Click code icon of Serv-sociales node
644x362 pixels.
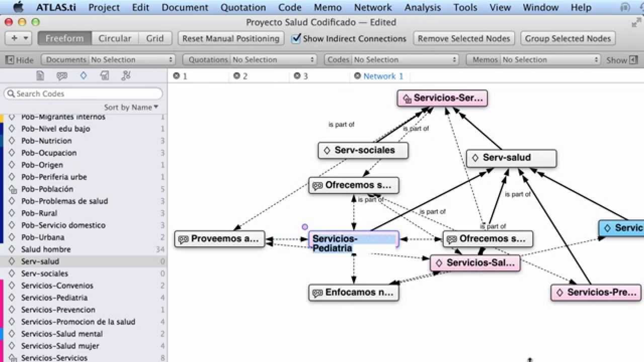[327, 150]
